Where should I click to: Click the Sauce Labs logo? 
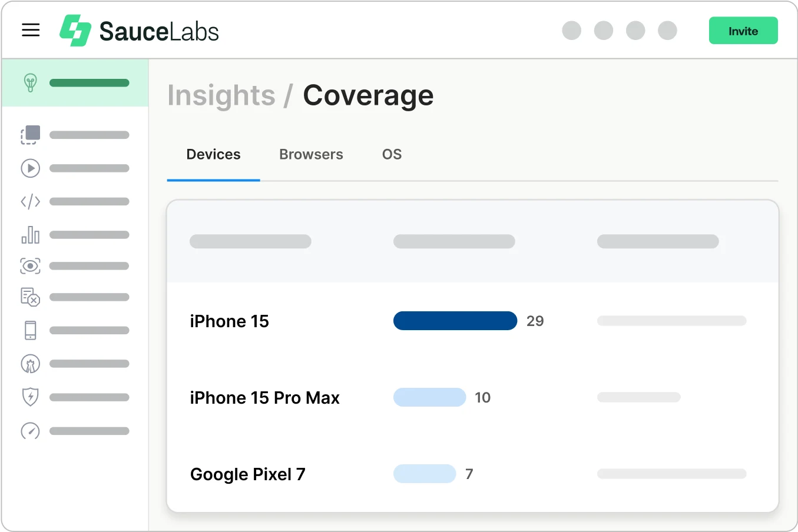[x=138, y=30]
